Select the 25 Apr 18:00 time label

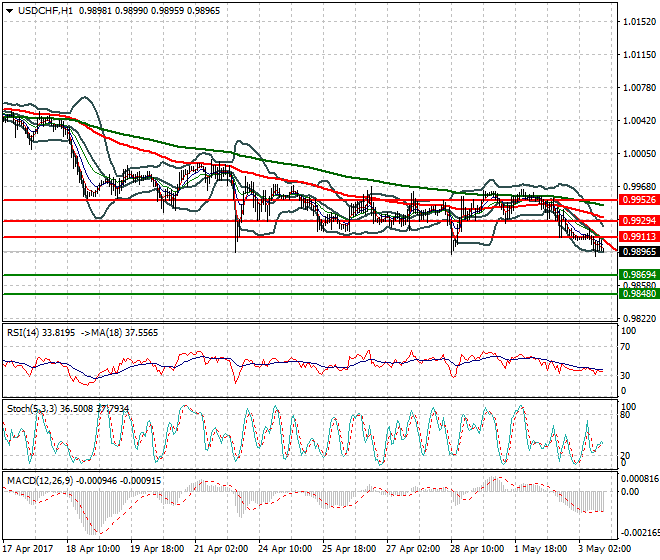pyautogui.click(x=349, y=549)
